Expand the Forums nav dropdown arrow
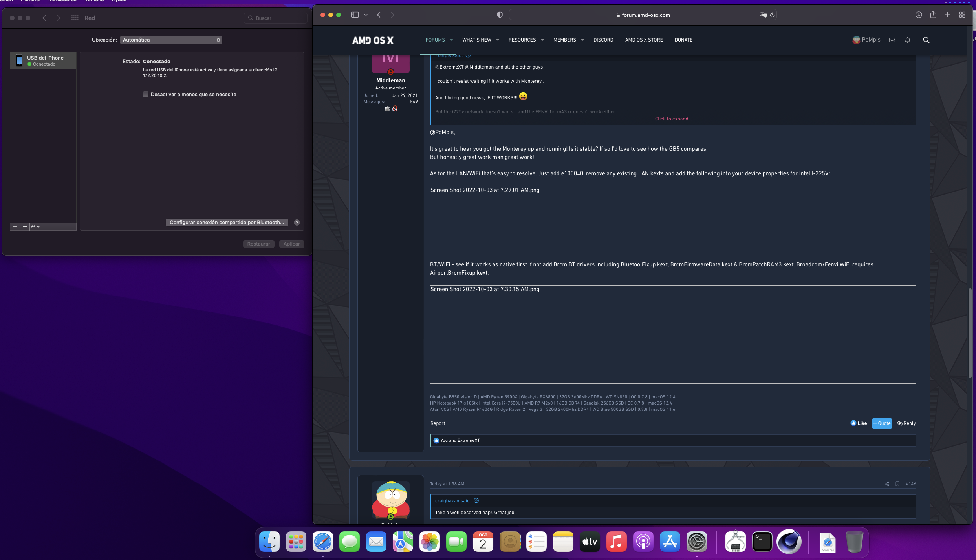The image size is (976, 560). [451, 40]
